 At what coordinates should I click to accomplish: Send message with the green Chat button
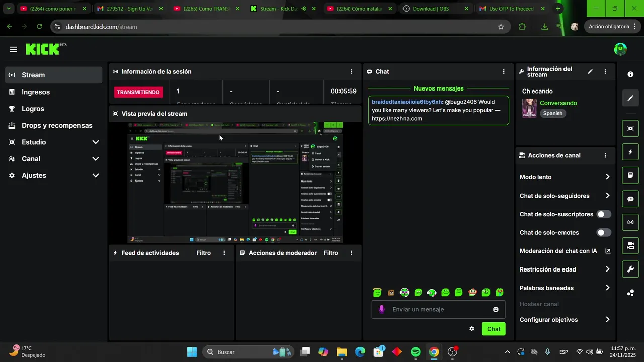[x=494, y=329]
